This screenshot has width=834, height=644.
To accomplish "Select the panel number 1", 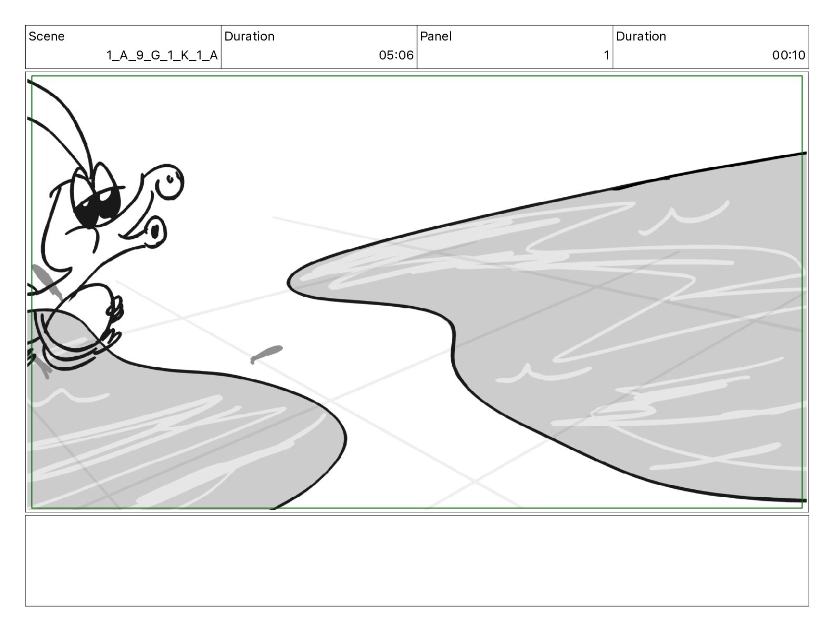I will point(607,55).
